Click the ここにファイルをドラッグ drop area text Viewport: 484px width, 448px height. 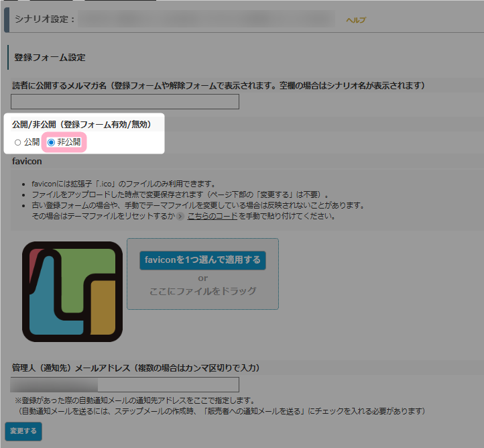pos(202,291)
